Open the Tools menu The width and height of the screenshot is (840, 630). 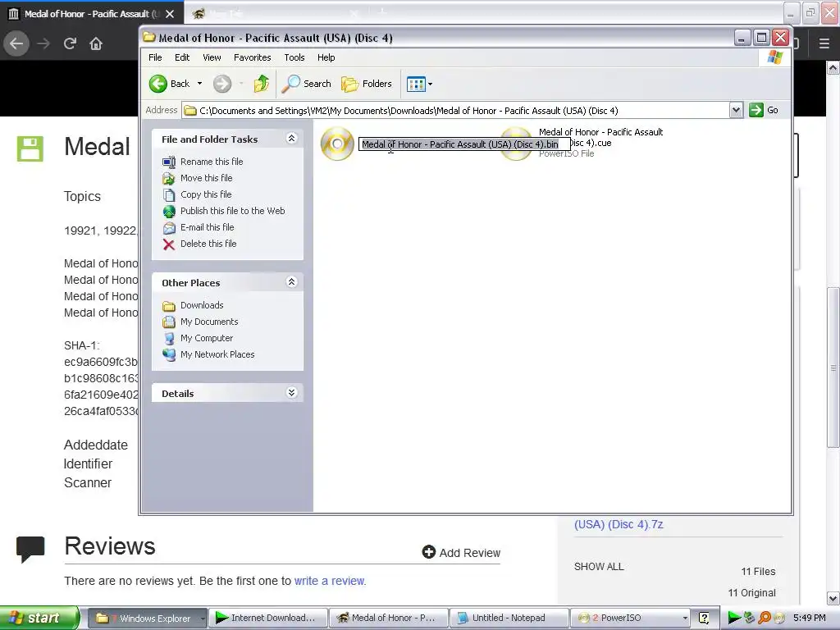[x=294, y=57]
